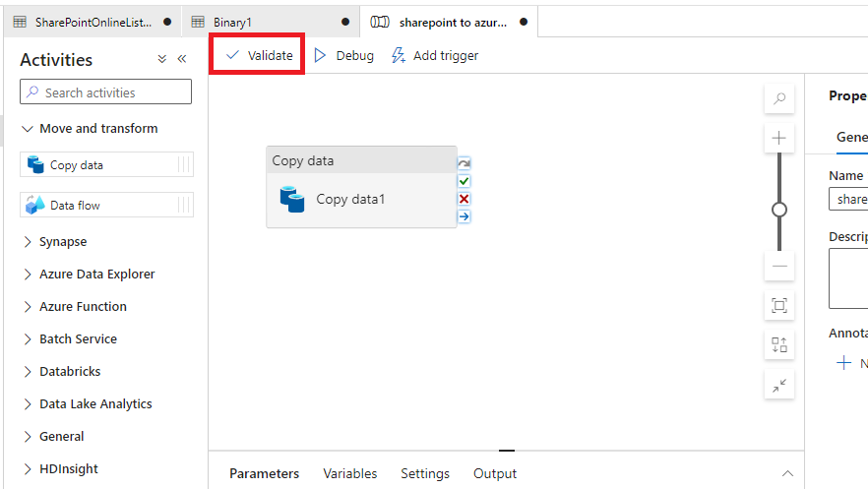
Task: Select Data flow activity in list
Action: 107,206
